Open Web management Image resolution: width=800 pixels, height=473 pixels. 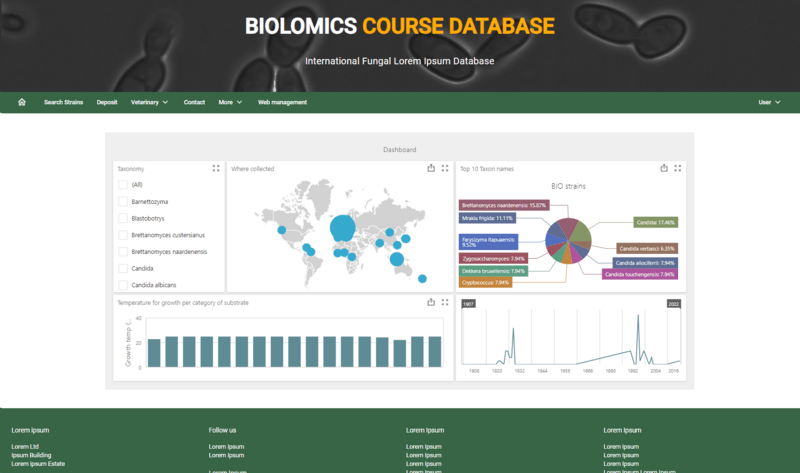tap(282, 102)
